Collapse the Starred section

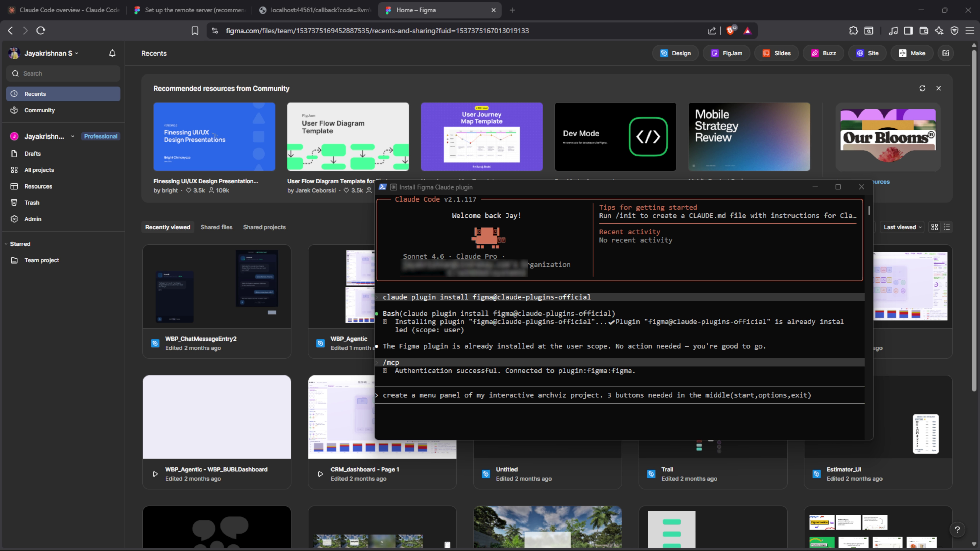(6, 244)
